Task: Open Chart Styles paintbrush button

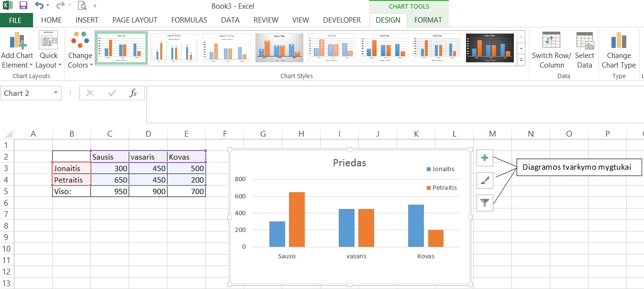Action: [x=485, y=180]
